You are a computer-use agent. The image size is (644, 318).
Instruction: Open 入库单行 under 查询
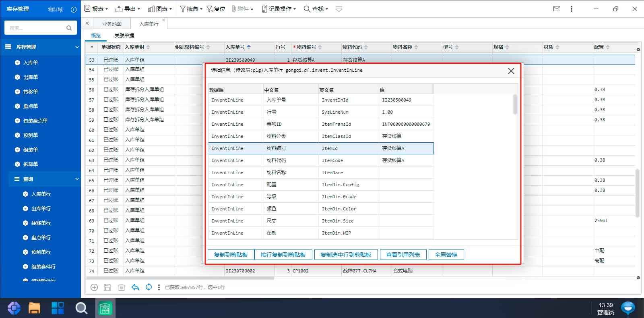(41, 194)
